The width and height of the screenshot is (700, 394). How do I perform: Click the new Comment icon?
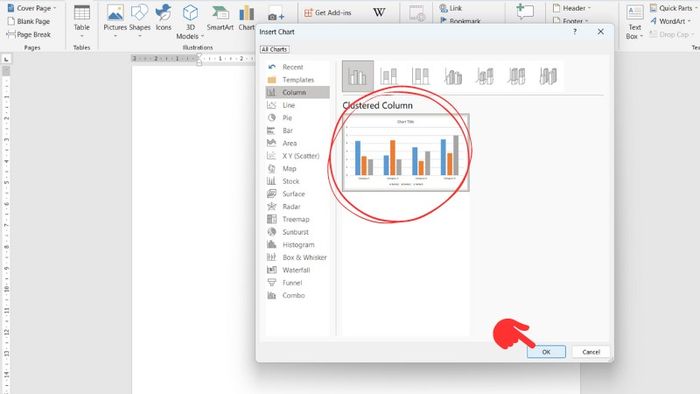525,12
